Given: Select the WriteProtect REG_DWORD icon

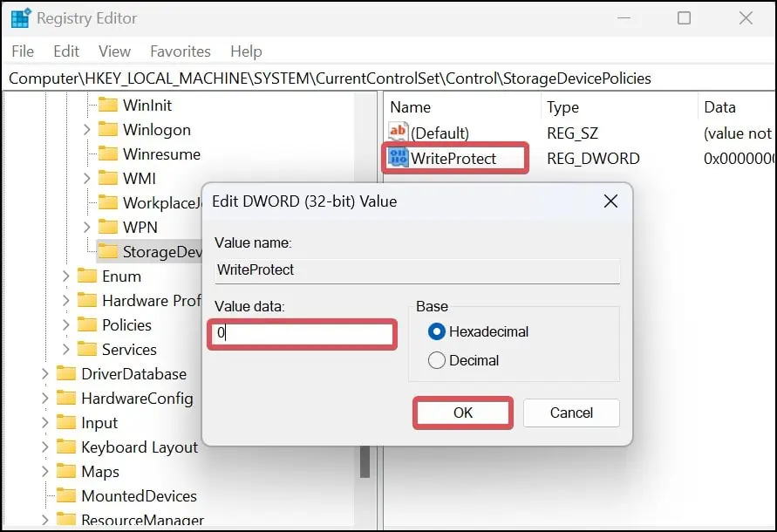Looking at the screenshot, I should (400, 158).
